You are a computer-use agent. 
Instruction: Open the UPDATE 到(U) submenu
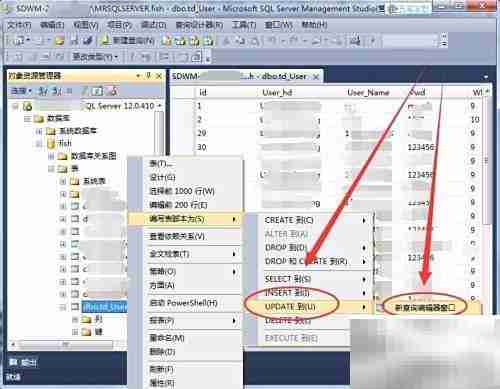pyautogui.click(x=316, y=307)
